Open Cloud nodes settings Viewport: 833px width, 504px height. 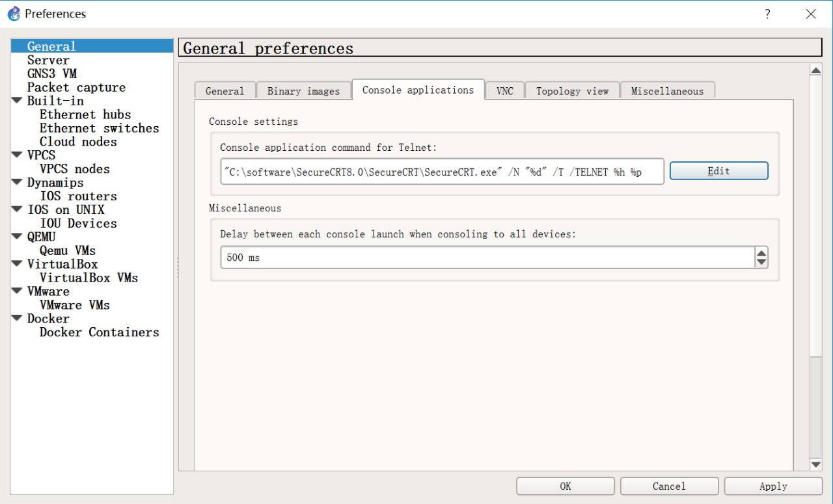[x=78, y=142]
